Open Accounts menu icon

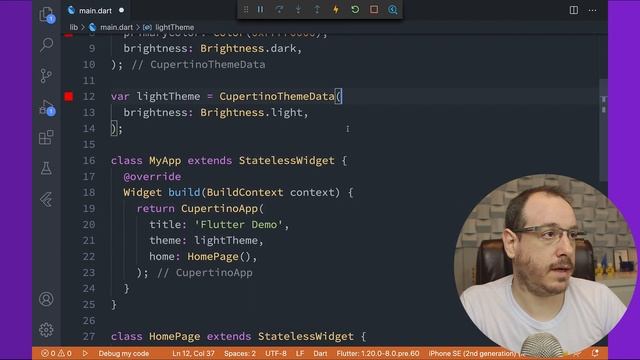(46, 299)
